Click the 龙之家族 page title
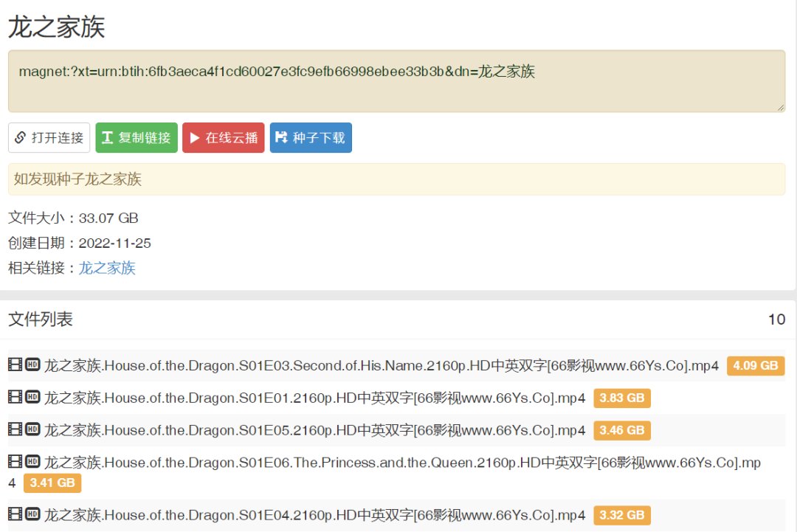 (56, 27)
